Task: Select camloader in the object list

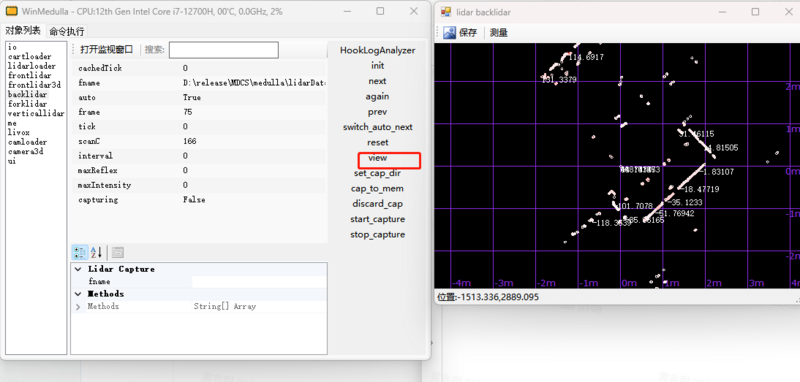Action: (x=28, y=142)
